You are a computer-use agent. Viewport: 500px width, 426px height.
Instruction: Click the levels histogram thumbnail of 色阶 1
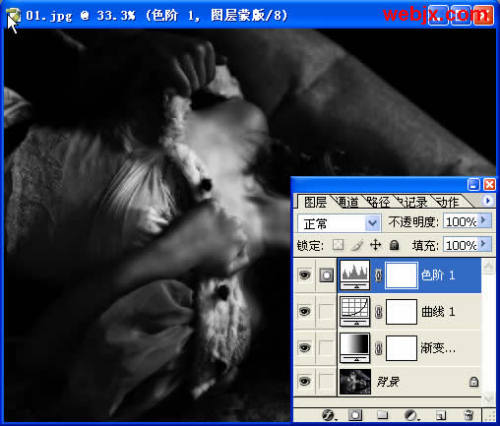point(355,275)
